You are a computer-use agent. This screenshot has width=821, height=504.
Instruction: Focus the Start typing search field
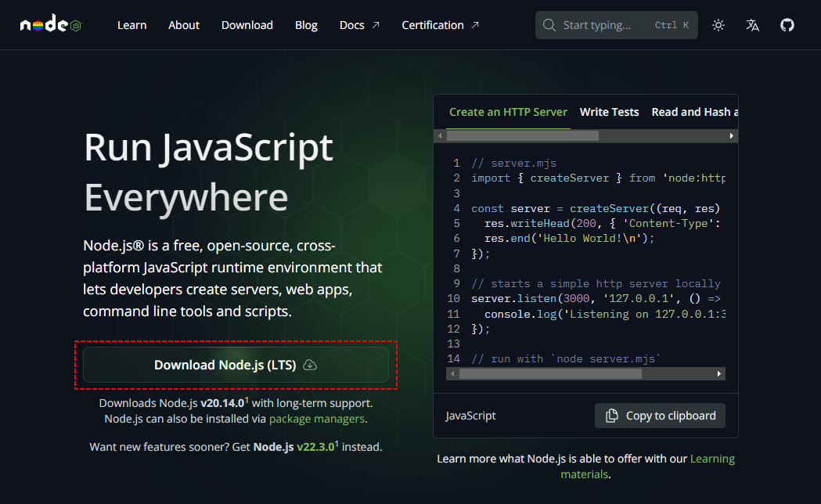pos(616,25)
